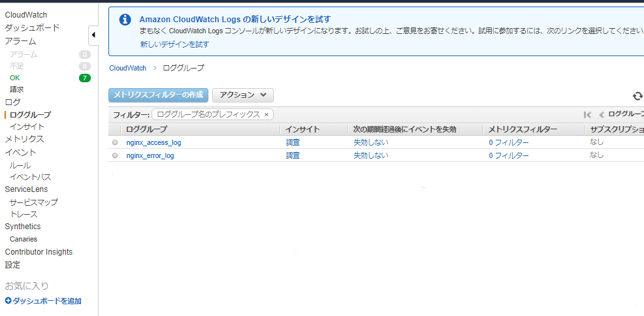Click the メトリクスフィルター column header
The image size is (644, 316).
(x=523, y=129)
